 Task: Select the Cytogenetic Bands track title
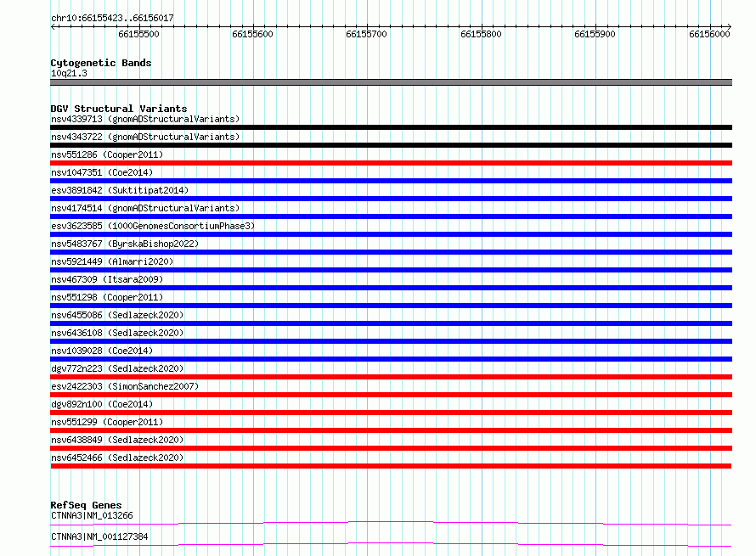coord(101,63)
